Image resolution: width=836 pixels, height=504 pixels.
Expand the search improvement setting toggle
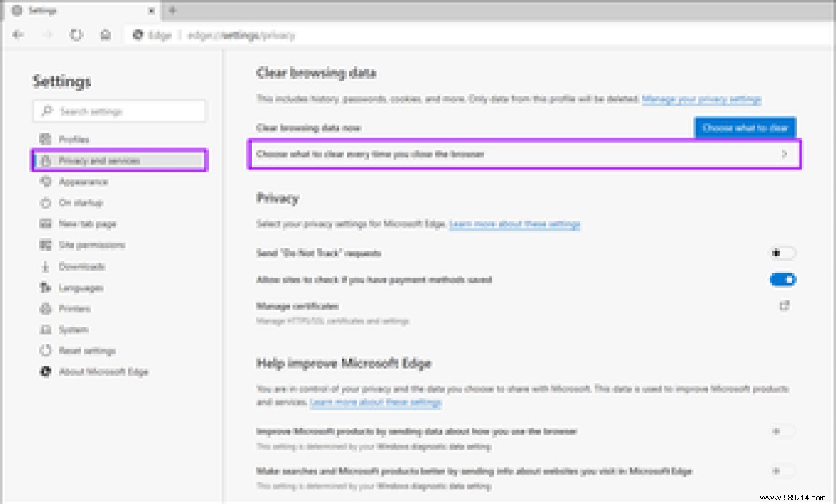click(782, 470)
